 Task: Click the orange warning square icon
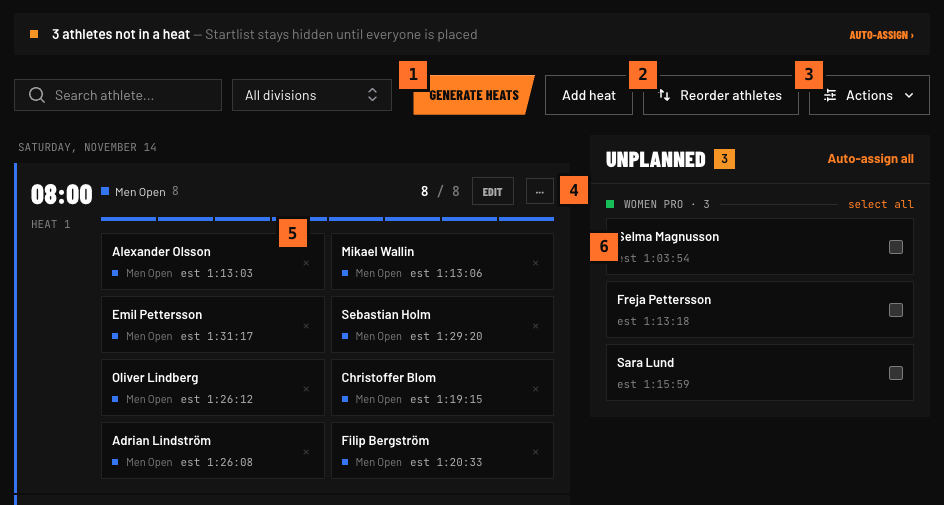click(x=34, y=34)
